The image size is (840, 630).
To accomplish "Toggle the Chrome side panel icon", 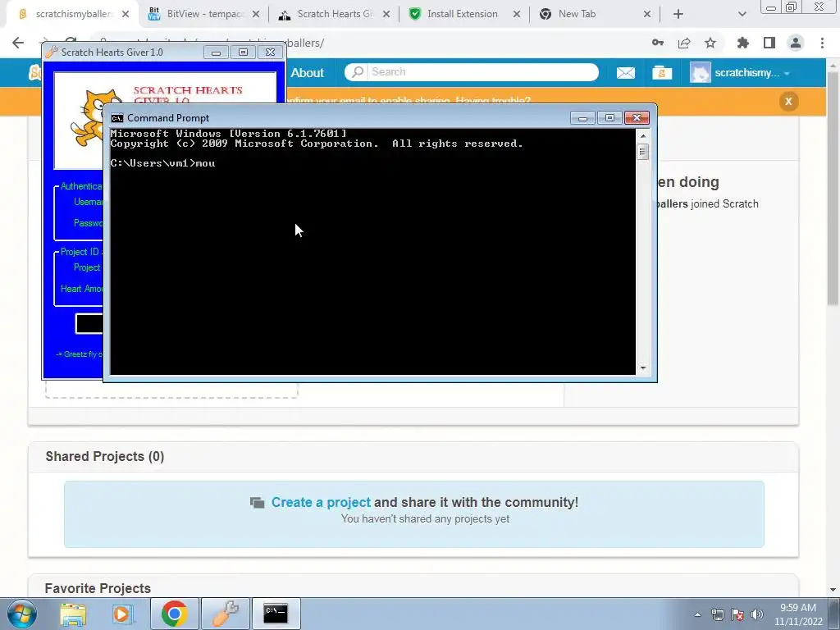I will (x=769, y=43).
